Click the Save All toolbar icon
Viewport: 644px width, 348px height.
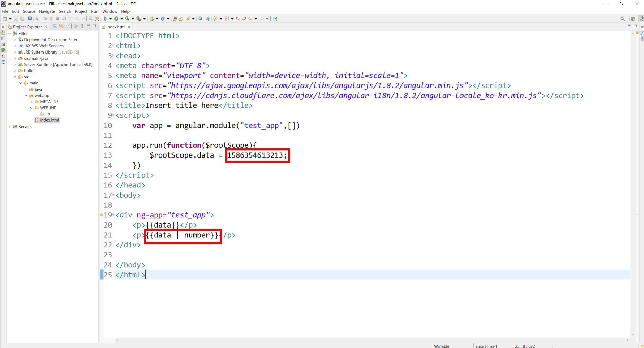pos(22,19)
